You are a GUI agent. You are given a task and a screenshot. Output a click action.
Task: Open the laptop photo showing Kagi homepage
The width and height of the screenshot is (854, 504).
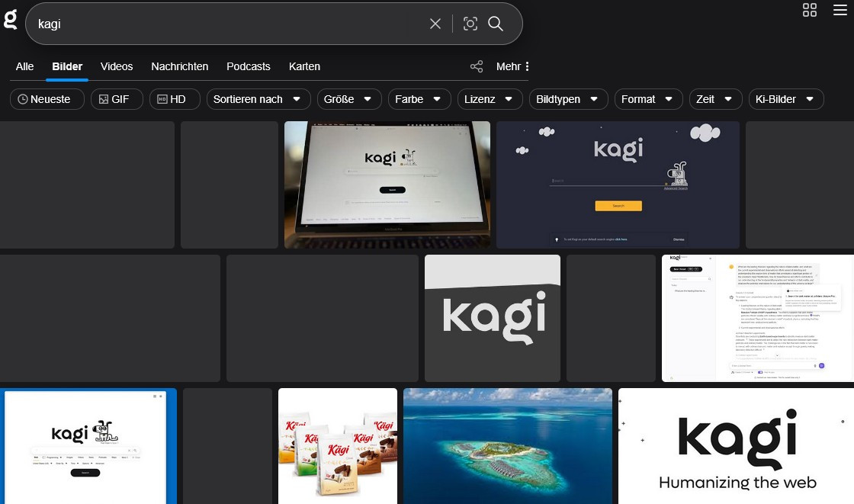(387, 185)
